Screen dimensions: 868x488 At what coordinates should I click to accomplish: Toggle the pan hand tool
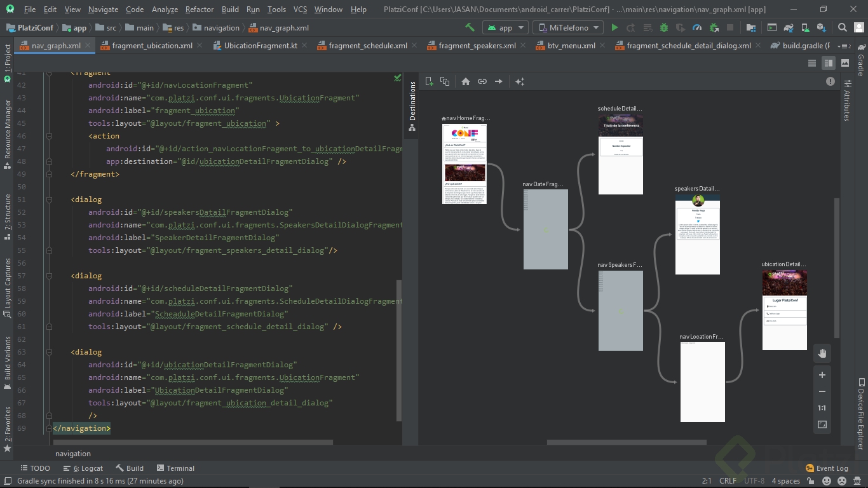[822, 353]
